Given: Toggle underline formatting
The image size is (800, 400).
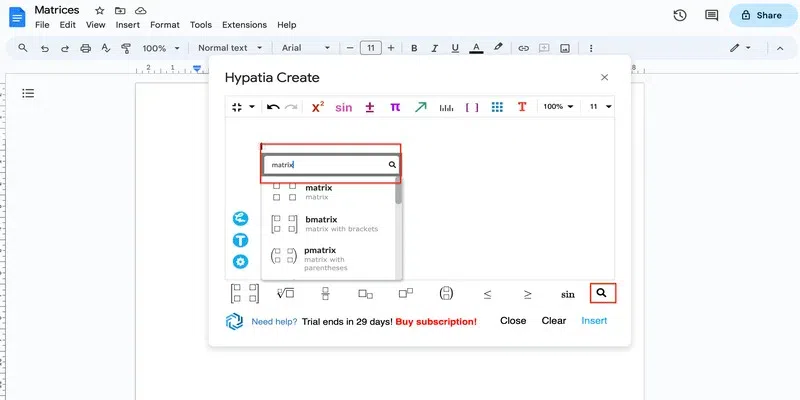Looking at the screenshot, I should [455, 48].
